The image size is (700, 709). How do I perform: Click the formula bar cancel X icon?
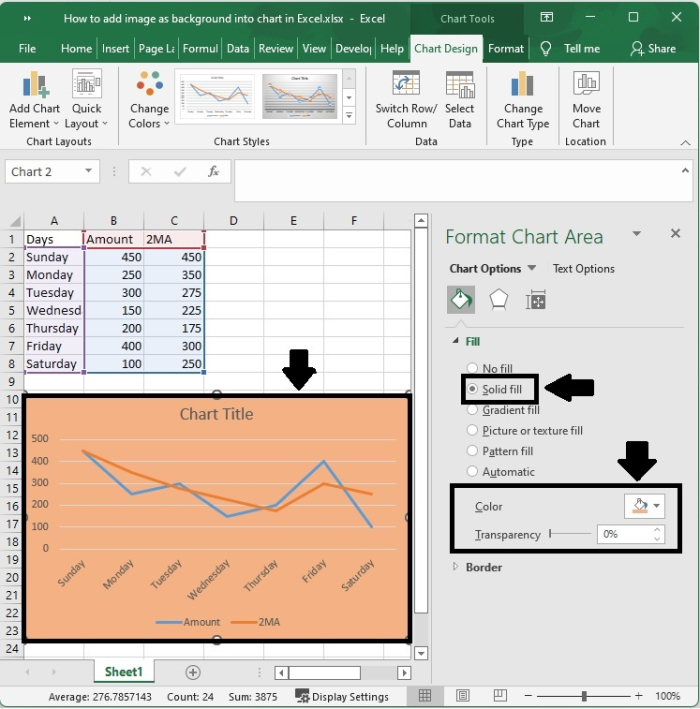tap(146, 172)
